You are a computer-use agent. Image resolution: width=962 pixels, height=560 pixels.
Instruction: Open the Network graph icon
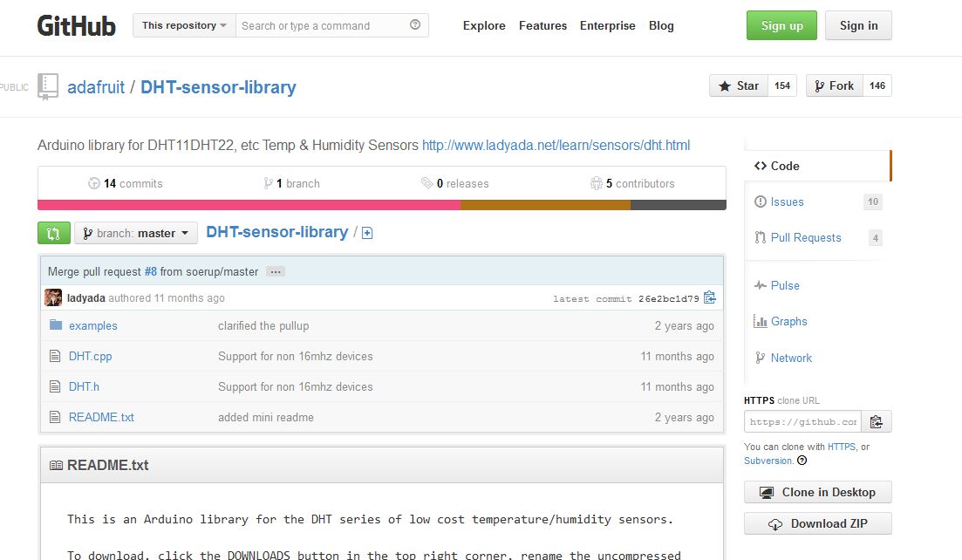click(x=760, y=358)
